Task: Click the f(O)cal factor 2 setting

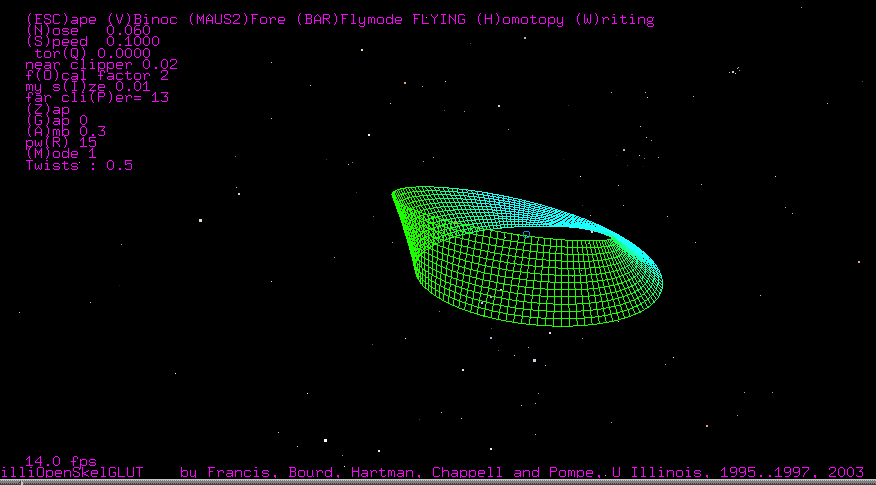Action: point(97,75)
